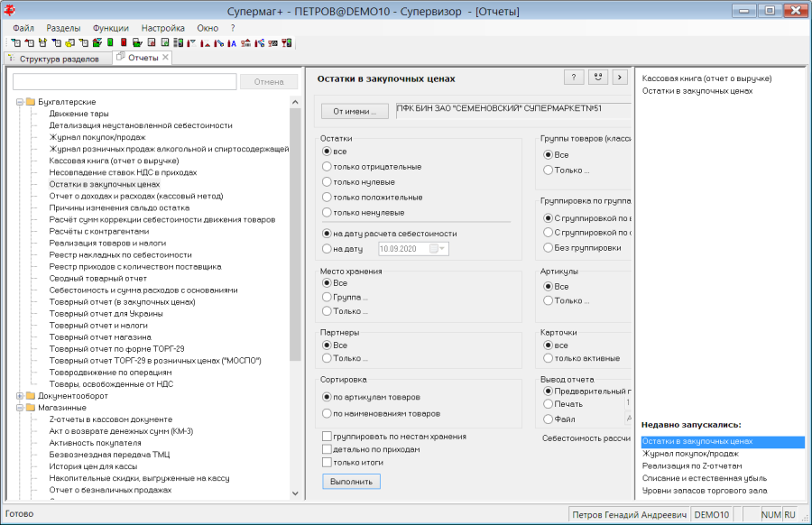Screen dimensions: 812x525
Task: Open help with the question mark button
Action: pyautogui.click(x=574, y=78)
